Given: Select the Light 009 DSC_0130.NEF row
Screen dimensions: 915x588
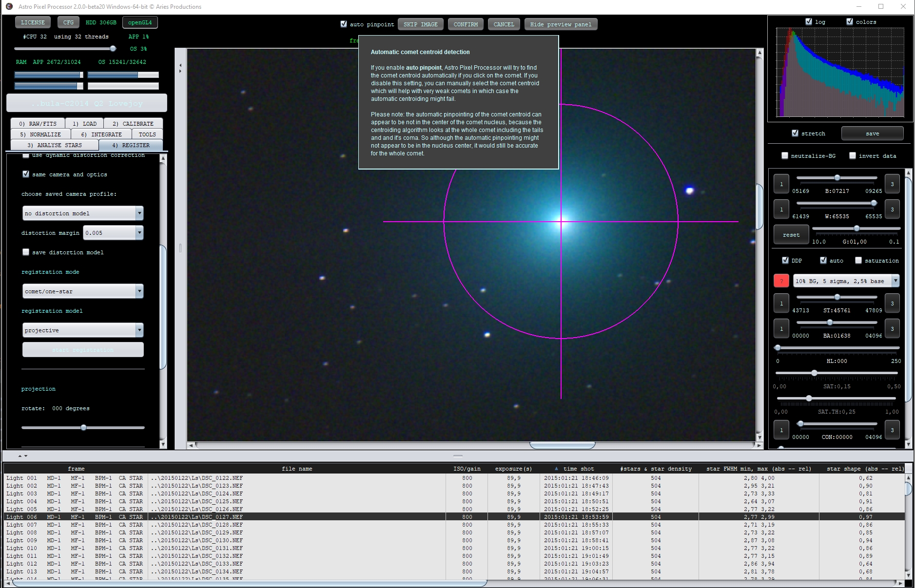Looking at the screenshot, I should coord(454,540).
